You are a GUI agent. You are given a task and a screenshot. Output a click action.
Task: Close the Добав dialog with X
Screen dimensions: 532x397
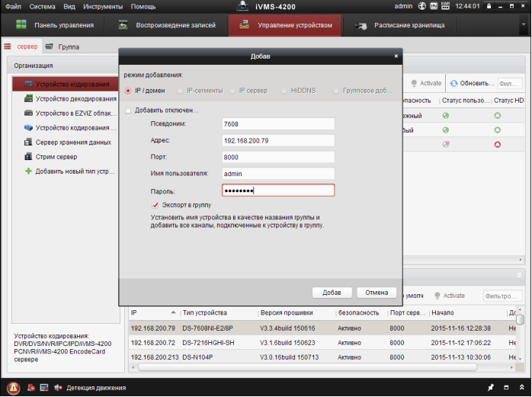pyautogui.click(x=396, y=56)
